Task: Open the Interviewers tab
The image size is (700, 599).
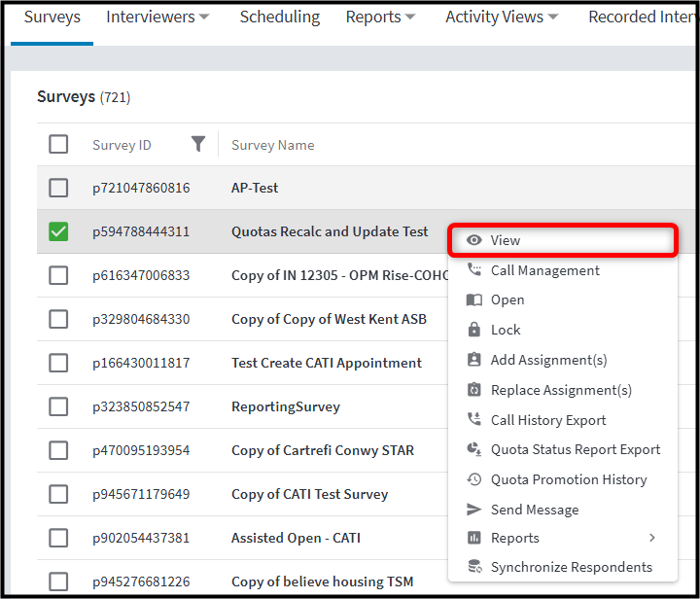Action: click(151, 17)
